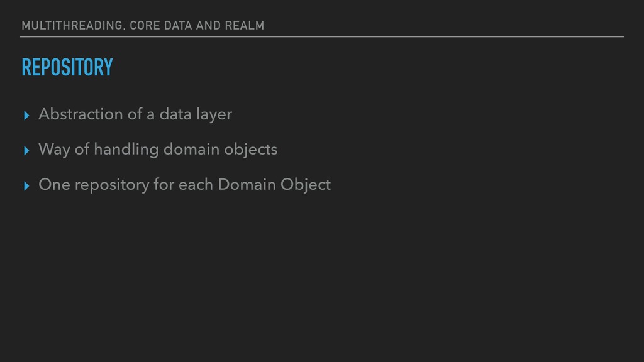This screenshot has height=362, width=644.
Task: Select the word "objects" in second bullet
Action: coord(250,150)
